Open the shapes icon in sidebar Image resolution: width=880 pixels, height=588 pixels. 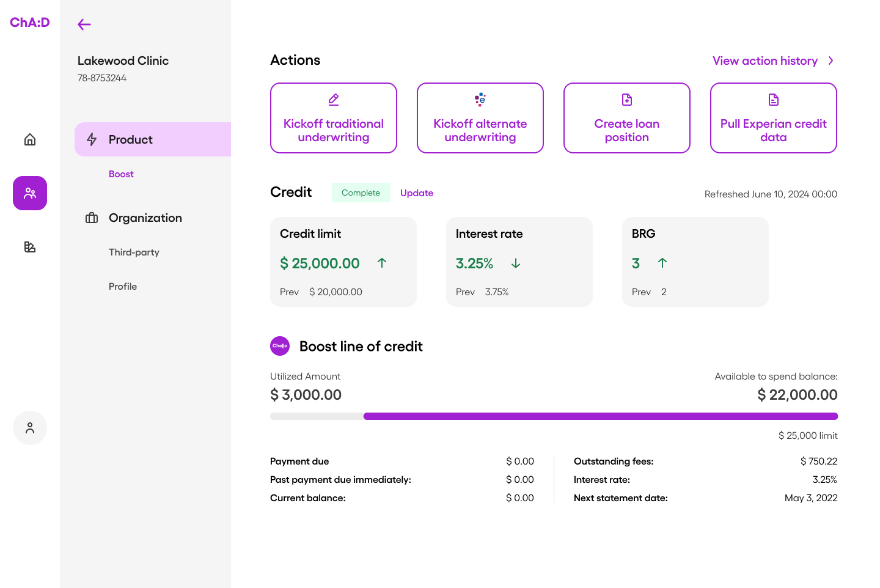coord(30,247)
